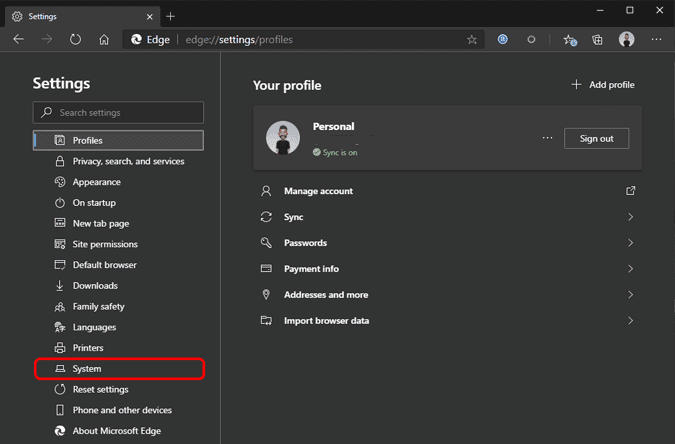Screen dimensions: 675x444
Task: Click the circle extension icon in toolbar
Action: point(531,40)
